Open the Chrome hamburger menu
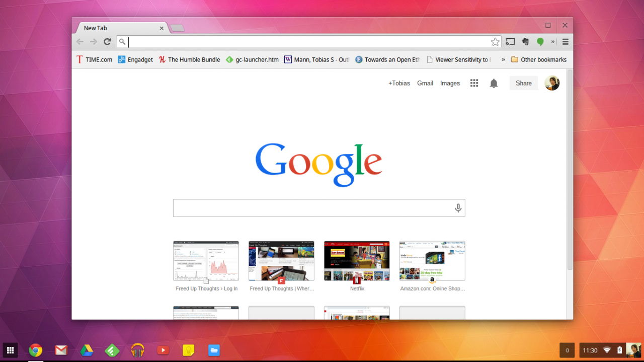 point(566,42)
